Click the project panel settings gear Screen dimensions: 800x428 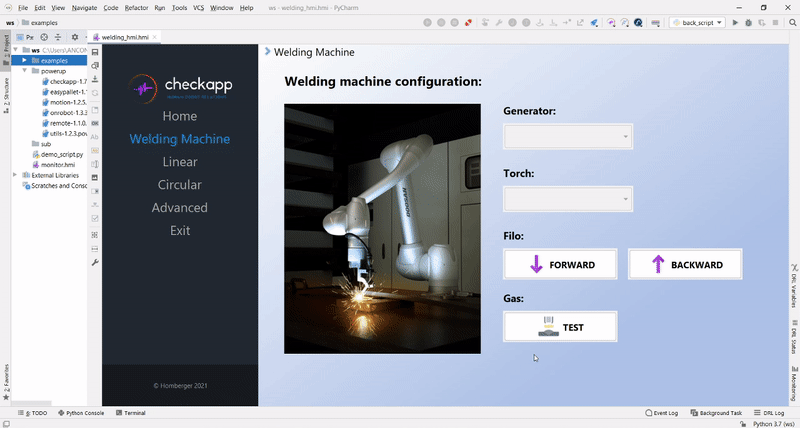point(75,37)
